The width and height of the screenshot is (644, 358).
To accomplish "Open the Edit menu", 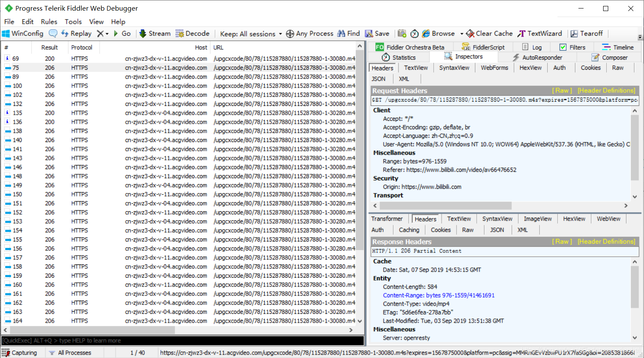I will (28, 22).
